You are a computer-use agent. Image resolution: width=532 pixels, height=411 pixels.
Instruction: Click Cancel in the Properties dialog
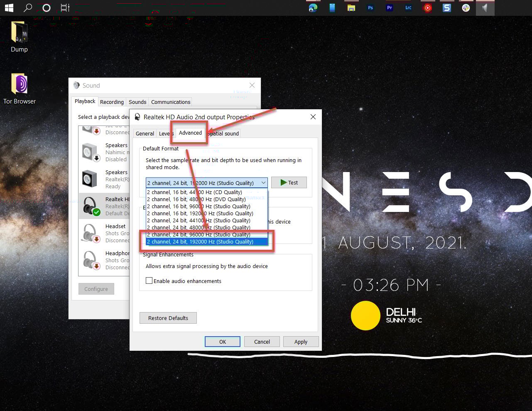point(262,342)
